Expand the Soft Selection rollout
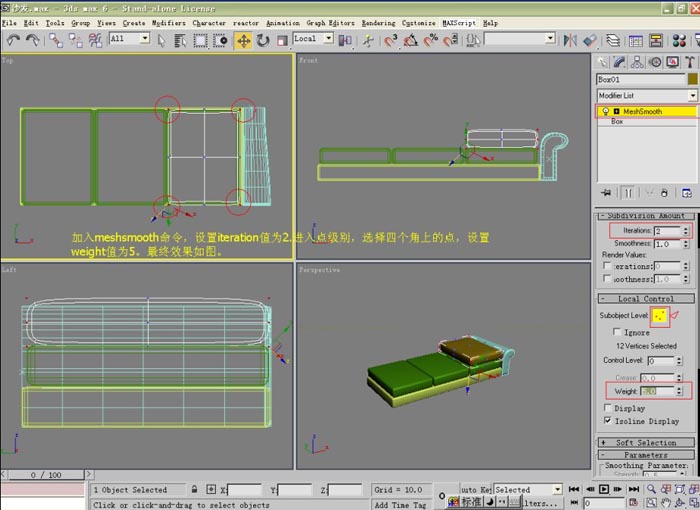 point(646,443)
